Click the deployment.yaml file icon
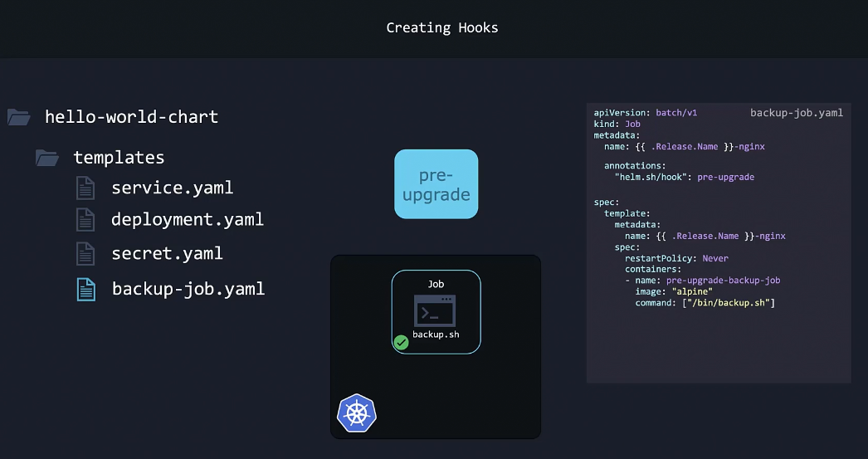Screen dimensions: 868x459 (85, 220)
